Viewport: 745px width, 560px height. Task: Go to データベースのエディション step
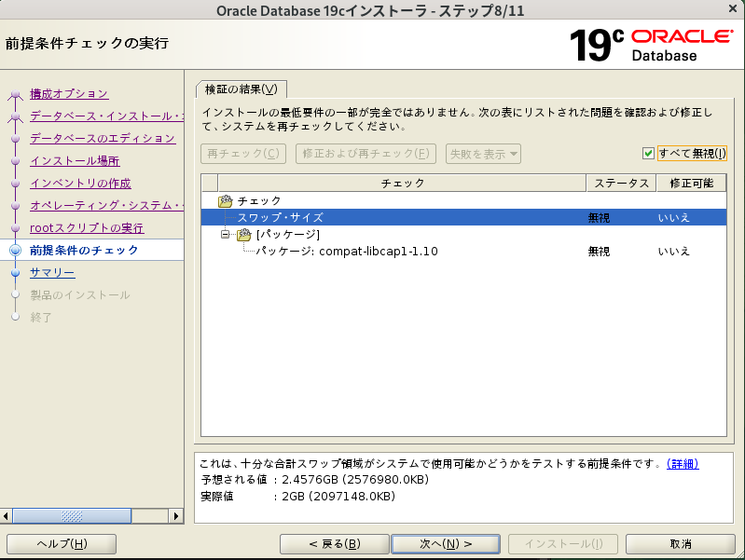point(103,138)
